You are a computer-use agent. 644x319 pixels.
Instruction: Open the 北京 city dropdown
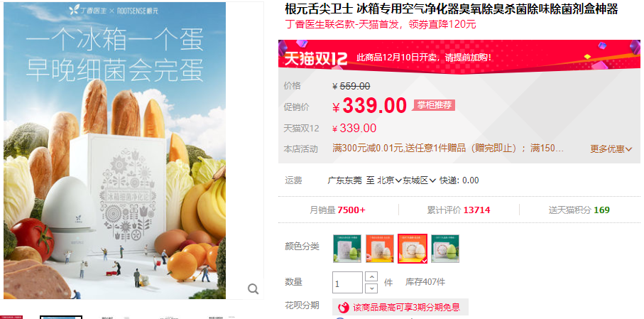pyautogui.click(x=389, y=180)
